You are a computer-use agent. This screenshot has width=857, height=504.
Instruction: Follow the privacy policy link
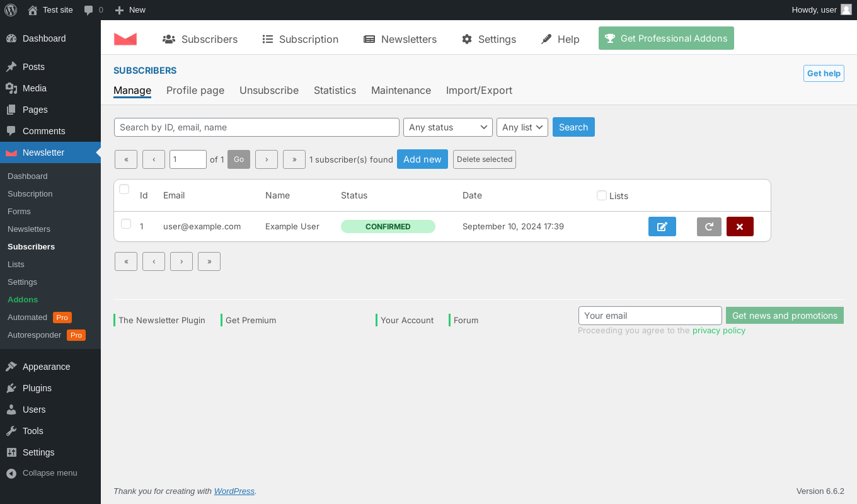pos(719,330)
